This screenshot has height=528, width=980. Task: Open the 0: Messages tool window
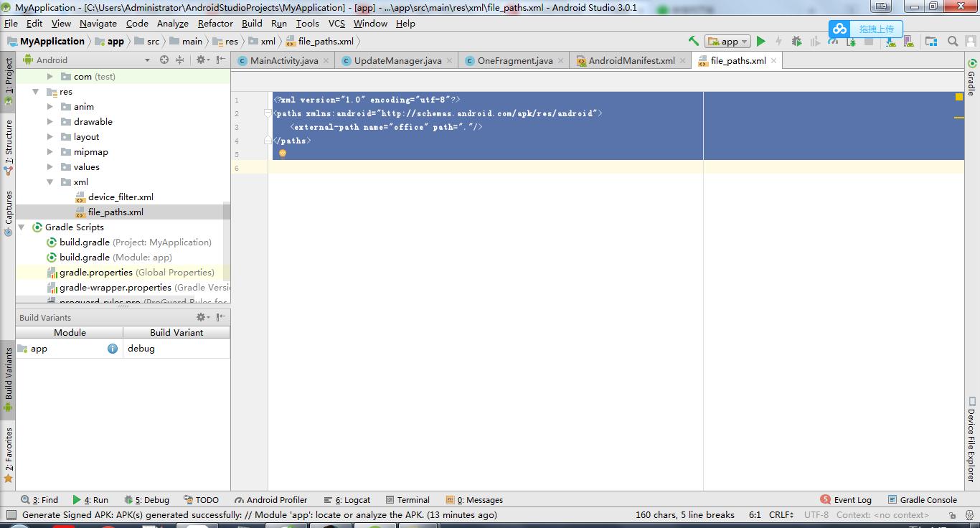point(474,500)
